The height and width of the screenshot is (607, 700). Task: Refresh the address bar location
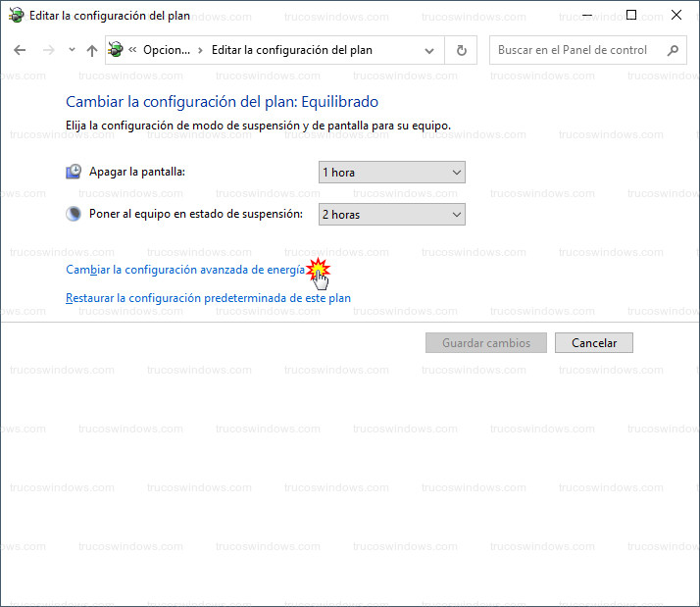461,51
